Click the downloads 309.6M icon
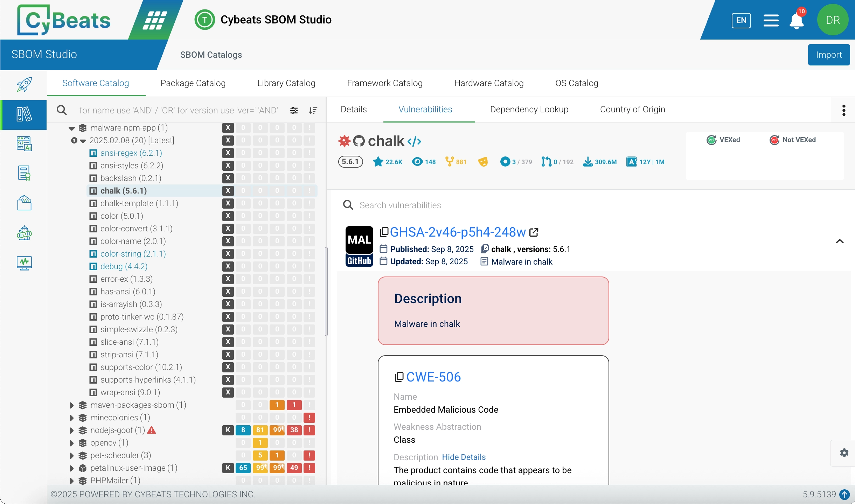 click(588, 162)
